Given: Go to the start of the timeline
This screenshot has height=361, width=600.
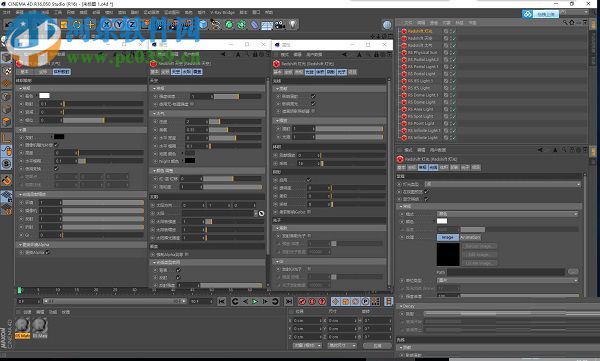Looking at the screenshot, I should click(x=222, y=302).
